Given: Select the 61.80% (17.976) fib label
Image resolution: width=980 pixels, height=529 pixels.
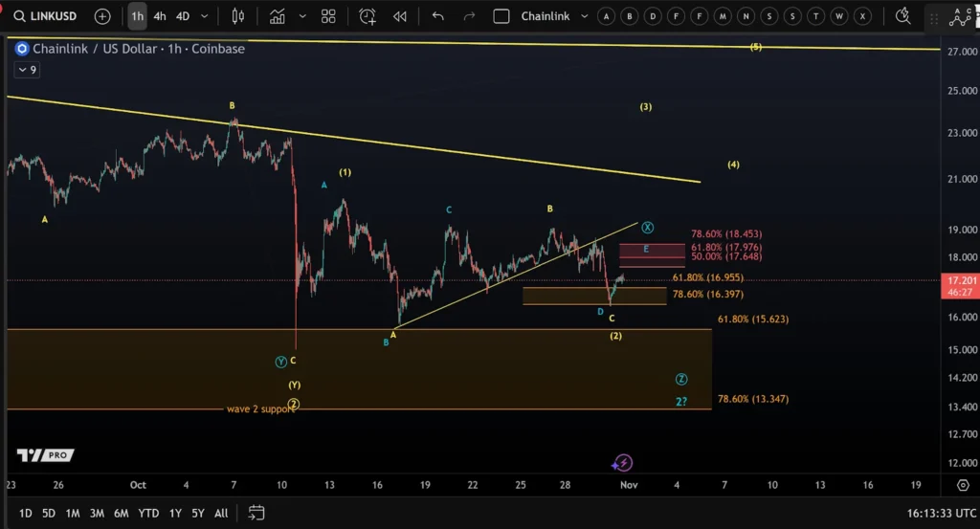Looking at the screenshot, I should (x=726, y=248).
